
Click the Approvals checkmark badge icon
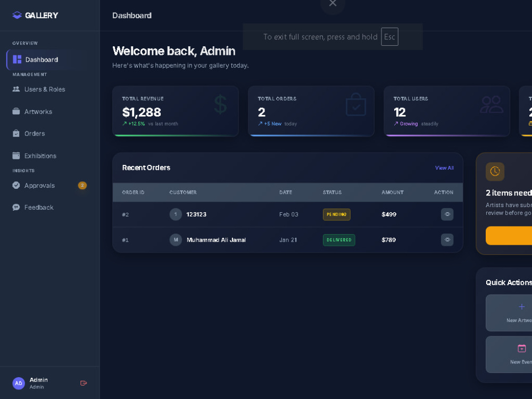tap(16, 185)
